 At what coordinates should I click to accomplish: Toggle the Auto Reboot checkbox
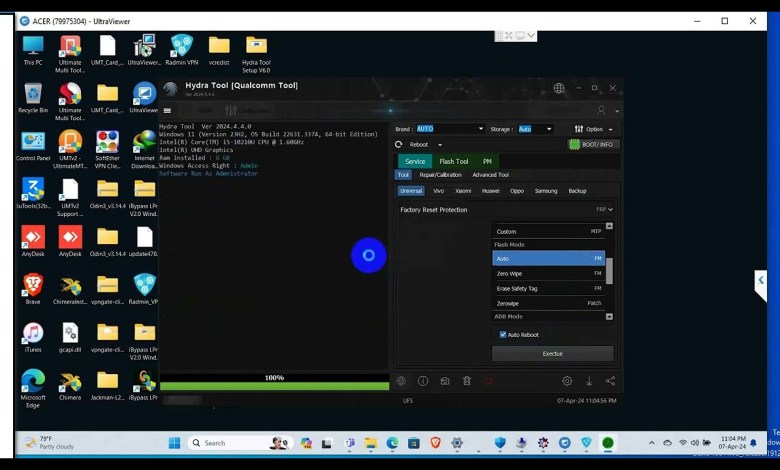click(x=503, y=335)
